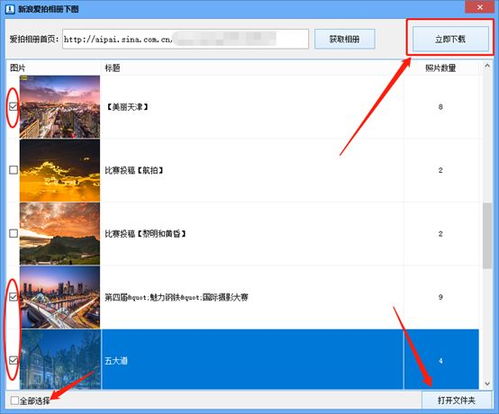Image resolution: width=499 pixels, height=414 pixels.
Task: Click the 比赛投稿【航拍】 title text
Action: [134, 170]
